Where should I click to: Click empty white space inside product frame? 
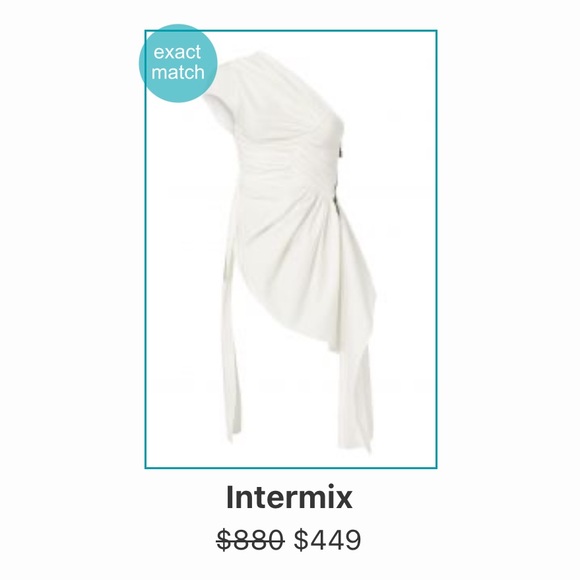pos(403,148)
